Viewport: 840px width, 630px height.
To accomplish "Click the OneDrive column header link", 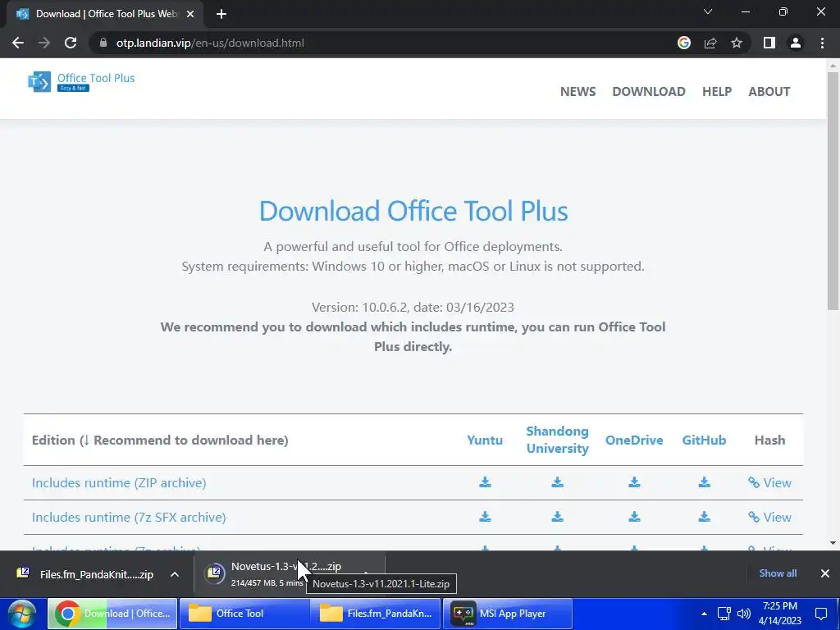I will click(x=634, y=440).
